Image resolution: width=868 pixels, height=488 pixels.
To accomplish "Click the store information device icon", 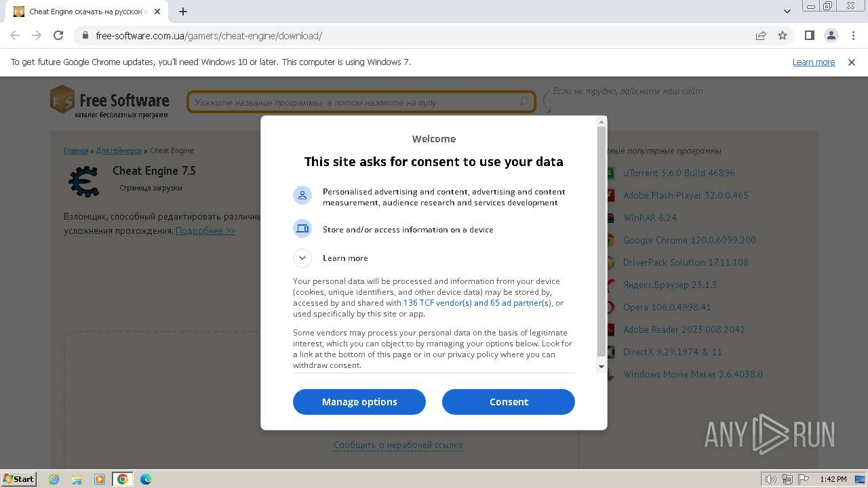I will (302, 228).
